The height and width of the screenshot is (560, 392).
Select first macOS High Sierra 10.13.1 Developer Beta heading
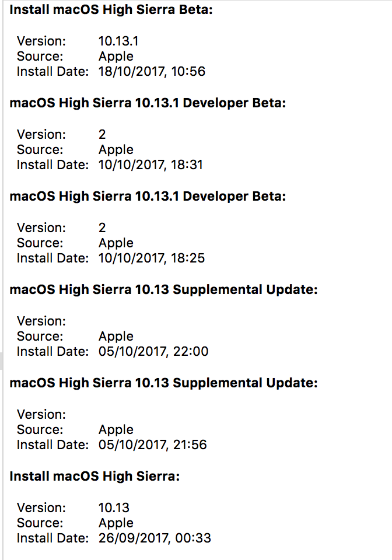148,103
